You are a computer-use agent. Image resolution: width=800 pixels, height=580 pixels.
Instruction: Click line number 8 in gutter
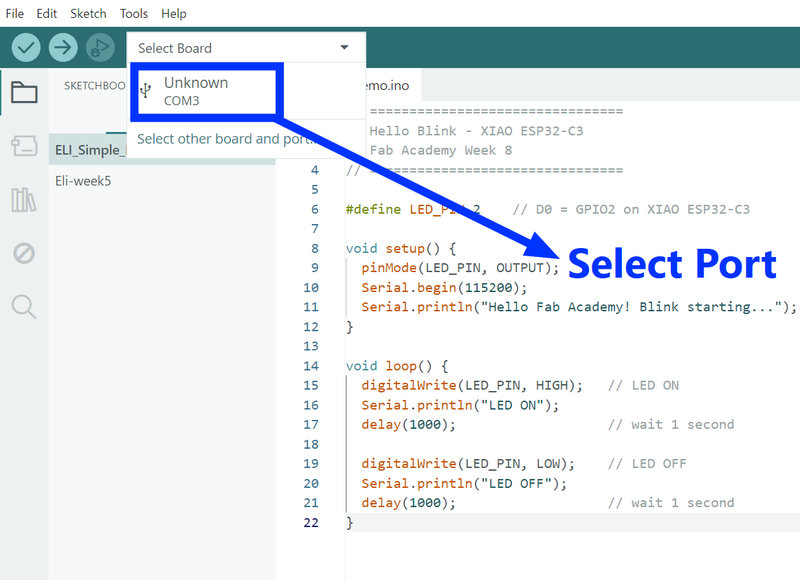(x=315, y=248)
